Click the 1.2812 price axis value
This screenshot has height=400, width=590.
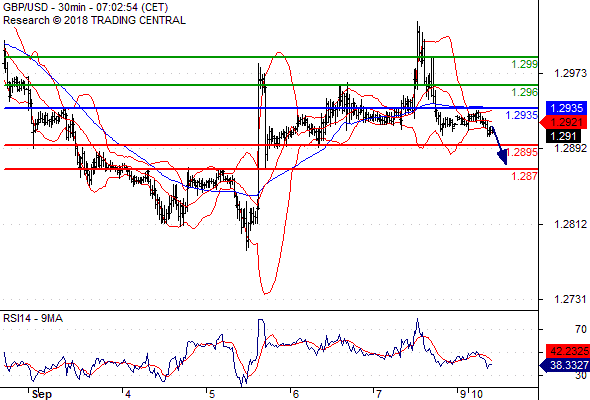coord(570,224)
